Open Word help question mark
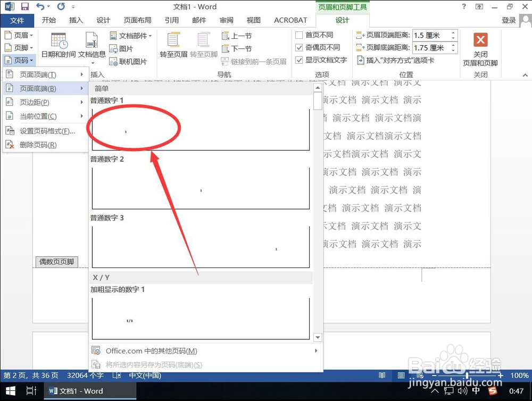 coord(464,6)
